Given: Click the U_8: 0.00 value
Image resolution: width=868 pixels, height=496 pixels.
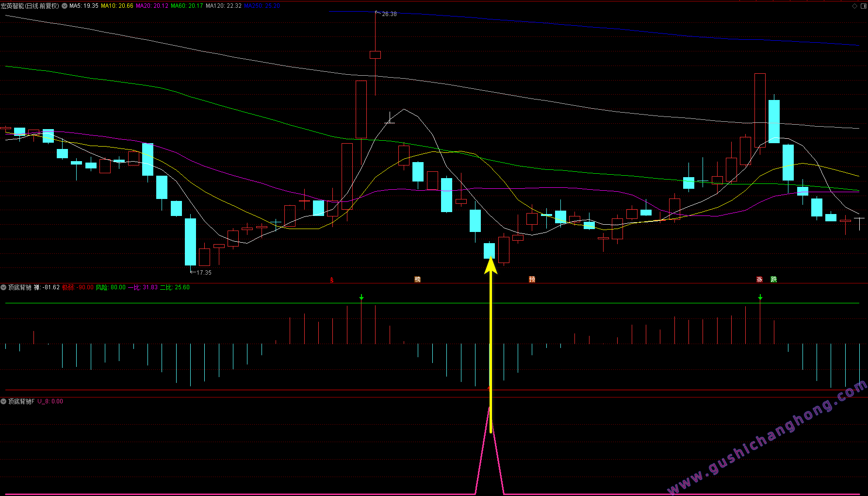Looking at the screenshot, I should point(50,401).
